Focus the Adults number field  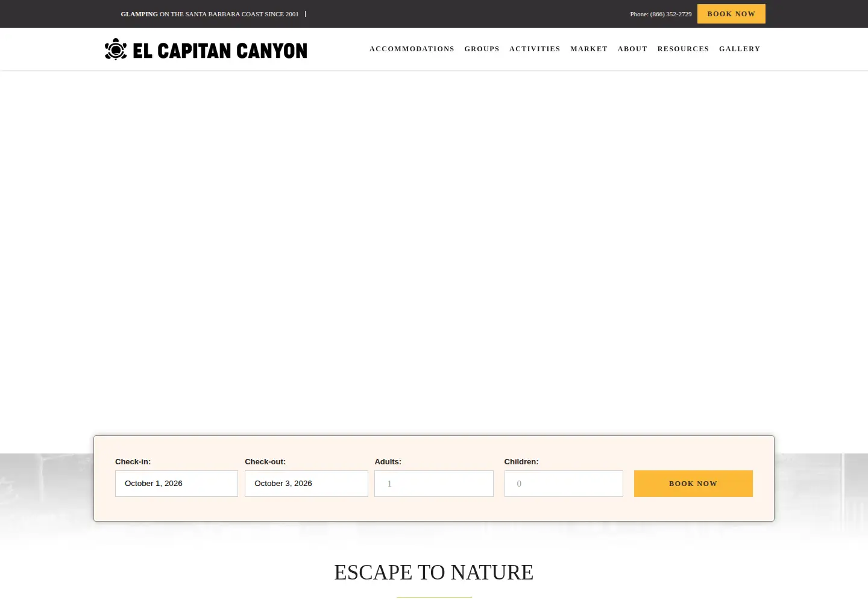(x=434, y=484)
